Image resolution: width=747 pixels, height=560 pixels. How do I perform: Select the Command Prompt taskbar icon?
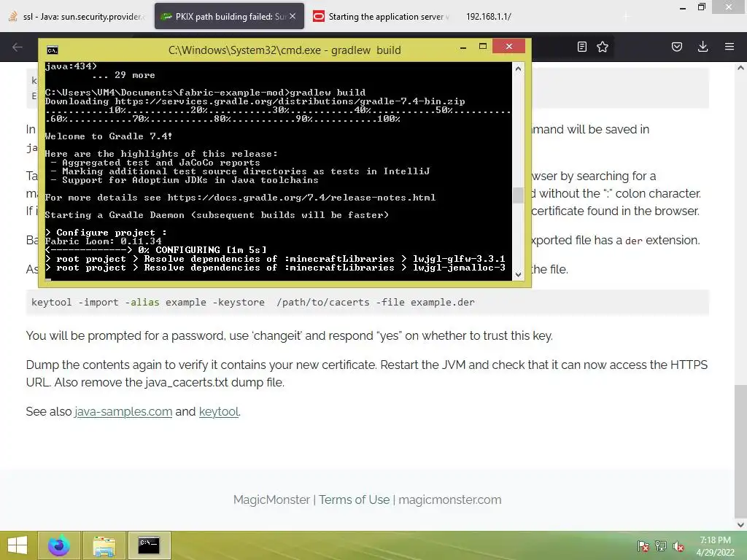pyautogui.click(x=149, y=545)
